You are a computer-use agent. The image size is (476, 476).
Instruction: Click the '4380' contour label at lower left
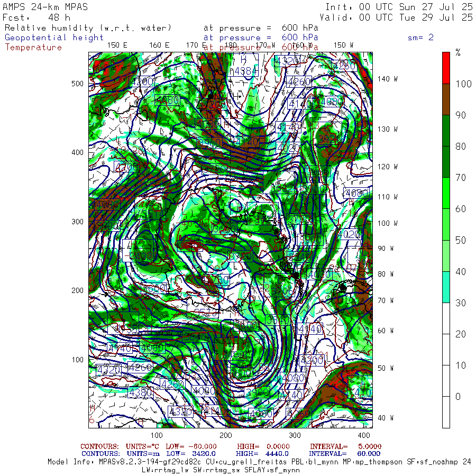pos(141,393)
